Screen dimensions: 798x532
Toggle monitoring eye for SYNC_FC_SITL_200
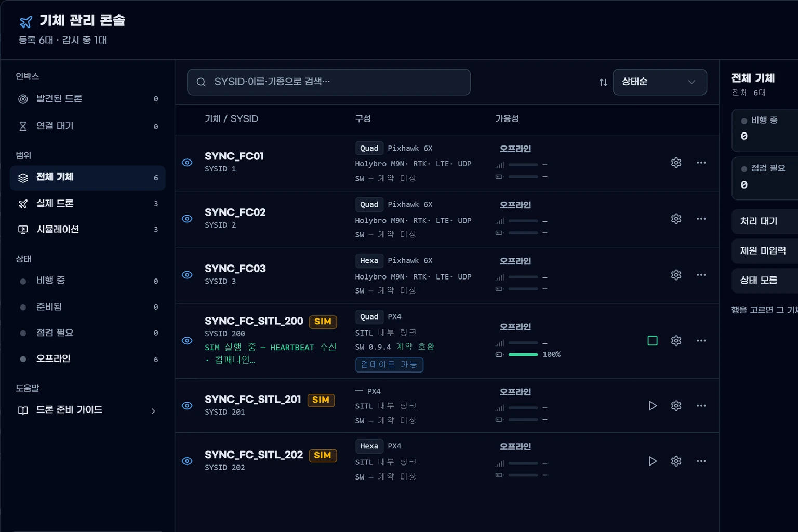(187, 341)
